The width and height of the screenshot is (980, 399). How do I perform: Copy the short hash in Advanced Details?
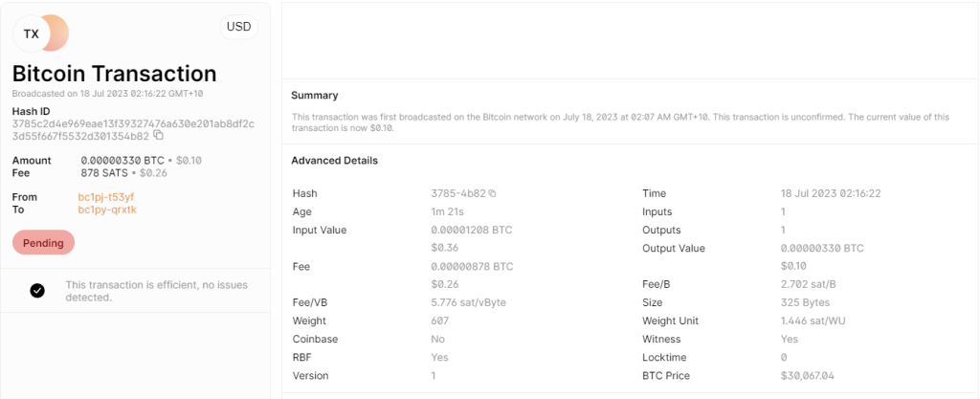(x=492, y=194)
